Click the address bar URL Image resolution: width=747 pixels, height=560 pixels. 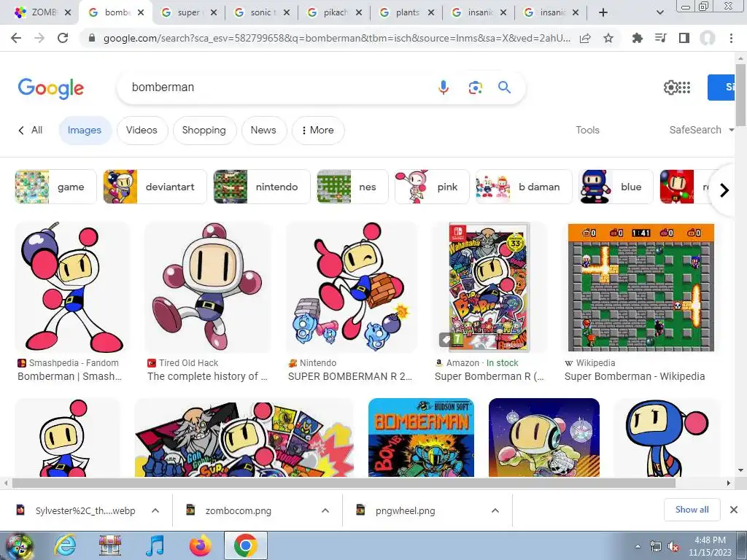pyautogui.click(x=336, y=38)
